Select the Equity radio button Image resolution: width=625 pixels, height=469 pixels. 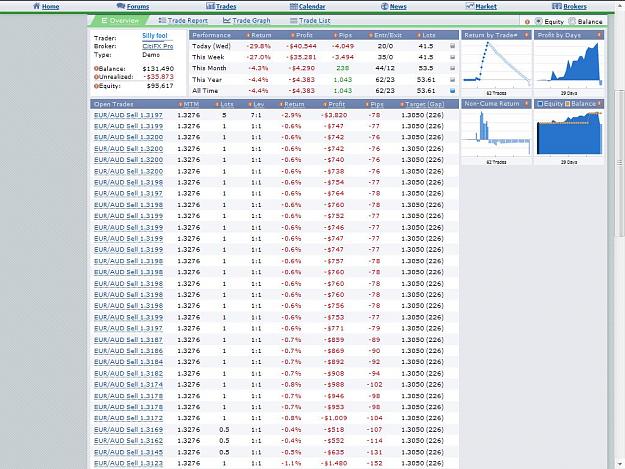pos(539,21)
